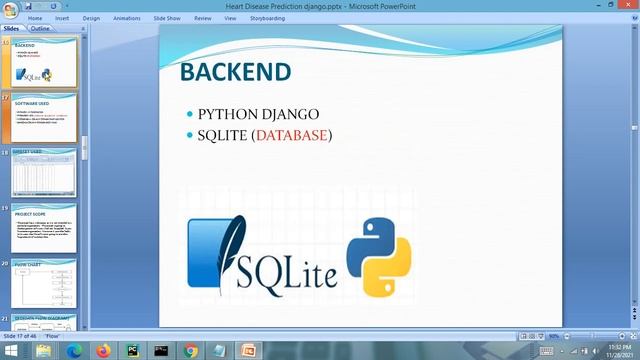Open the command prompt taskbar icon
The image size is (640, 360).
161,351
